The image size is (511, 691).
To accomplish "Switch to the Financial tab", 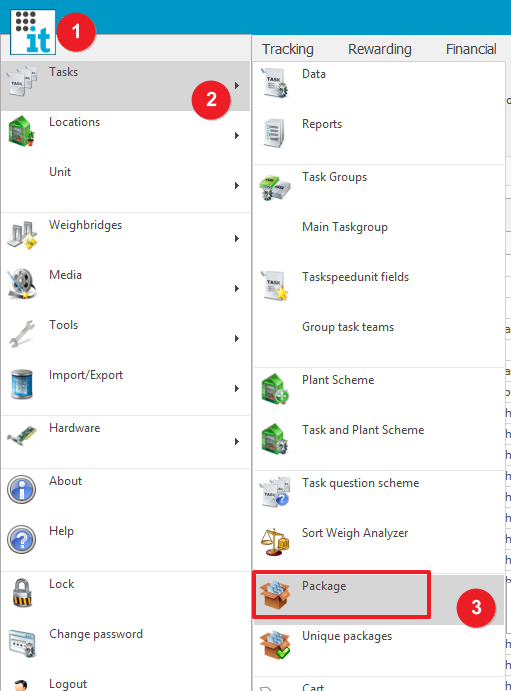I will pyautogui.click(x=471, y=49).
